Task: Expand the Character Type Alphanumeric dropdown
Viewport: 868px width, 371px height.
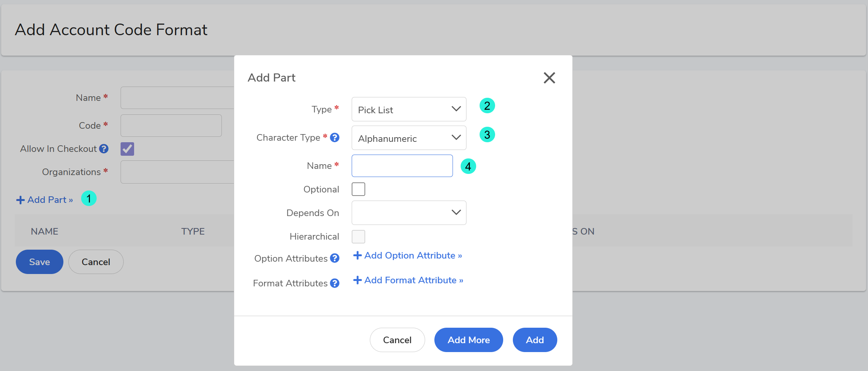Action: (x=408, y=138)
